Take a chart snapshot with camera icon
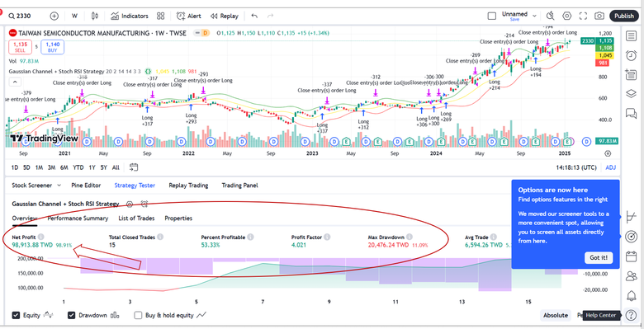 click(x=599, y=16)
